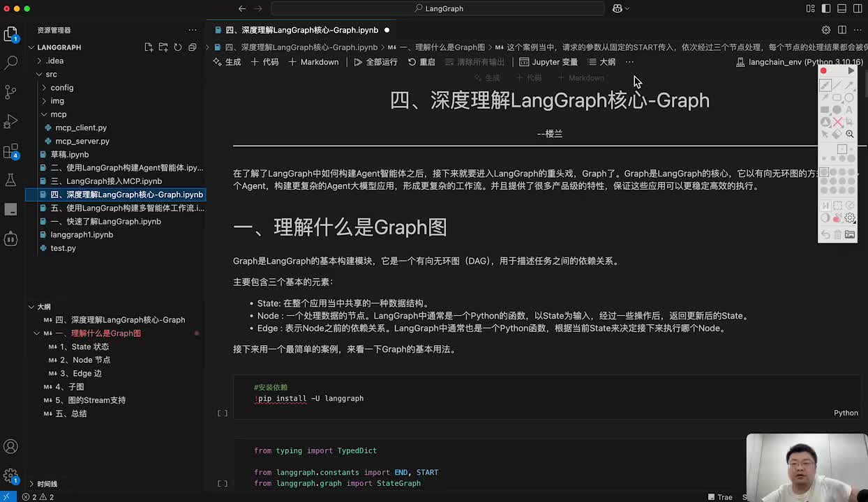Open Accounts icon in activity bar
This screenshot has width=868, height=502.
pyautogui.click(x=10, y=447)
